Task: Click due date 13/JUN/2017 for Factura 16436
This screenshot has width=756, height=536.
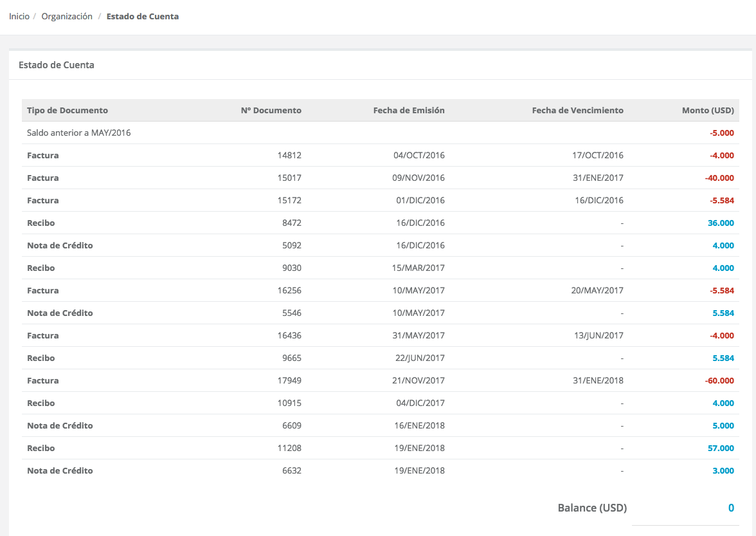Action: point(599,335)
